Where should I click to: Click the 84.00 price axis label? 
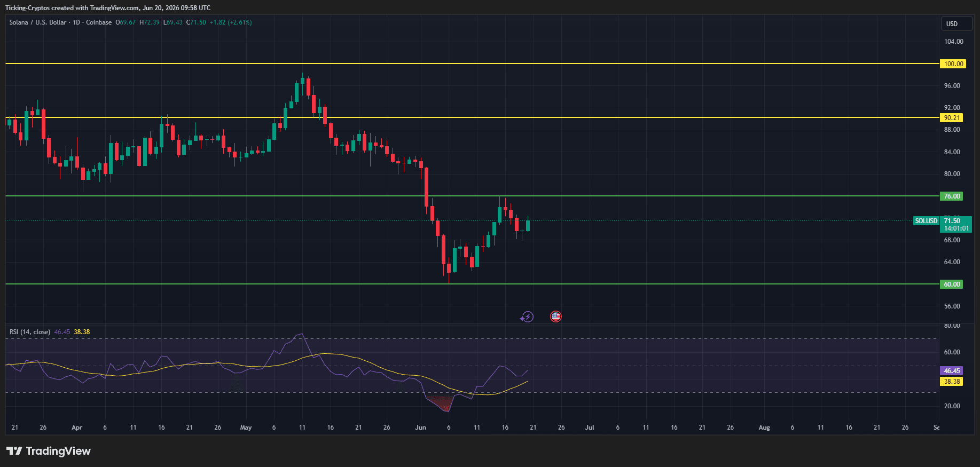[952, 152]
